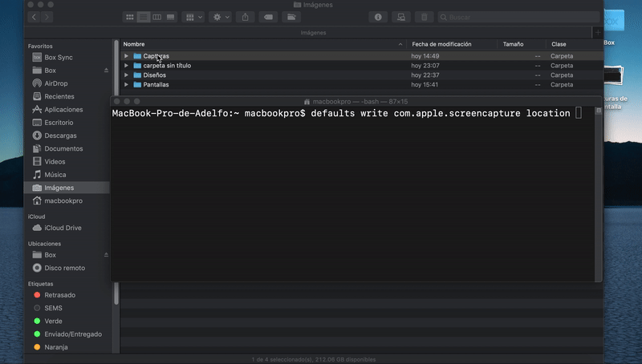Switch Finder to gallery view
The image size is (642, 364).
170,17
